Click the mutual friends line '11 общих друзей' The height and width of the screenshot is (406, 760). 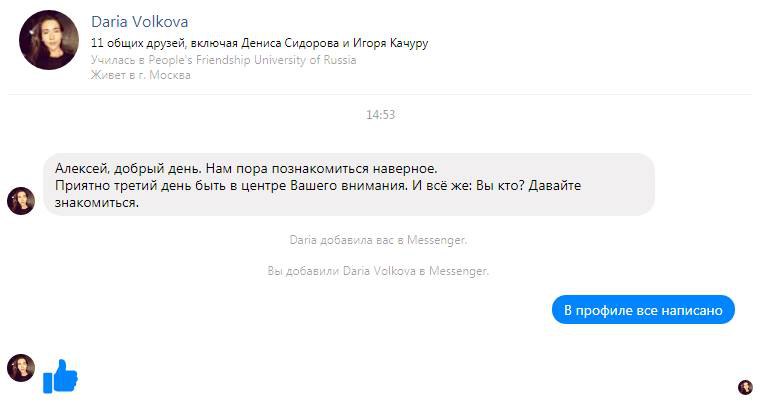pyautogui.click(x=260, y=43)
